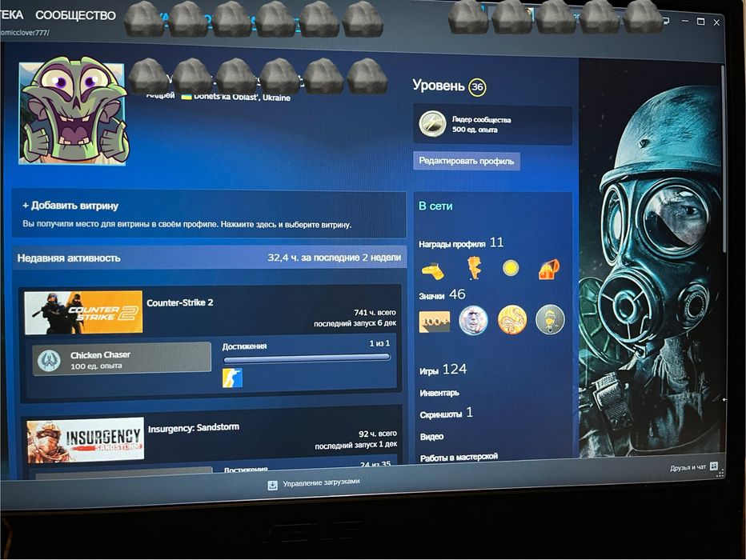The width and height of the screenshot is (746, 560).
Task: Click 'последний запуск 6 дек' text
Action: pos(355,323)
